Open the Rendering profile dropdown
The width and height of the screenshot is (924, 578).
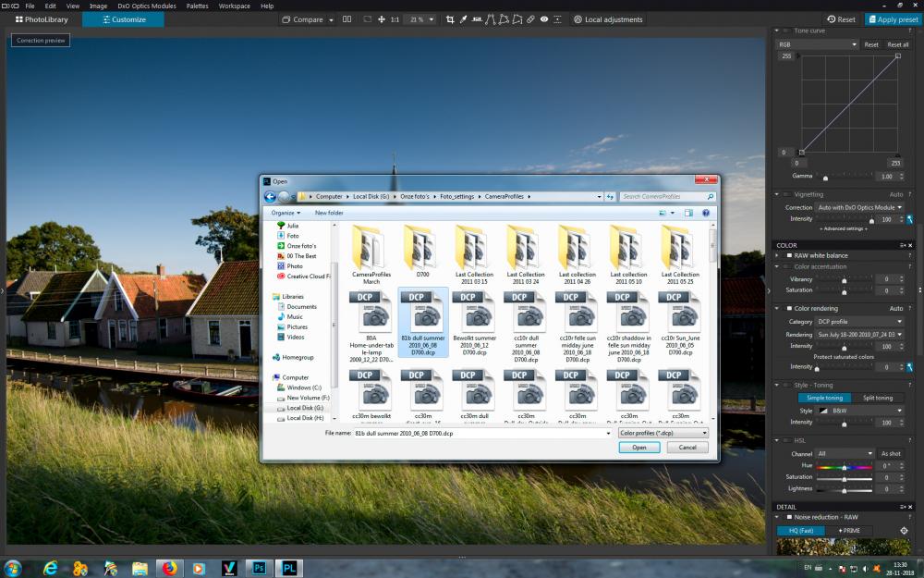click(x=859, y=335)
